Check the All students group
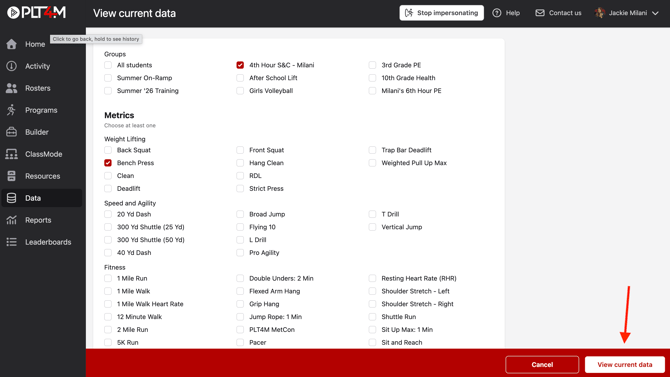 click(x=108, y=65)
